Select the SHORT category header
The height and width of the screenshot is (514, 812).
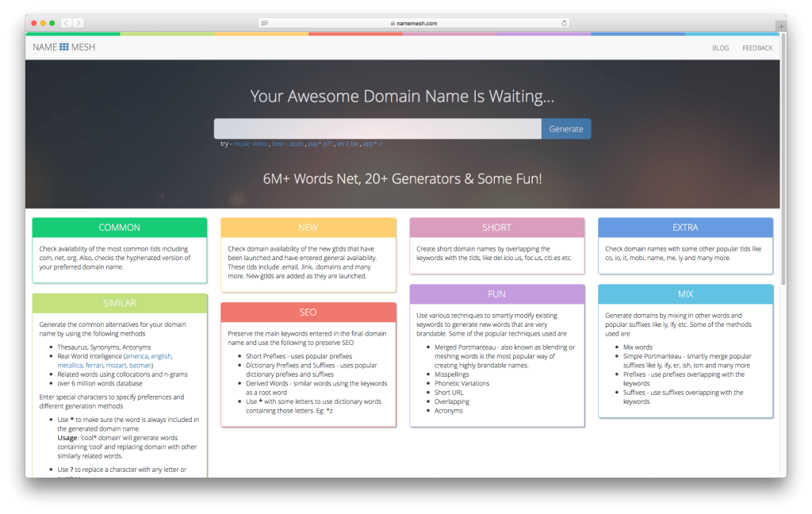point(496,228)
